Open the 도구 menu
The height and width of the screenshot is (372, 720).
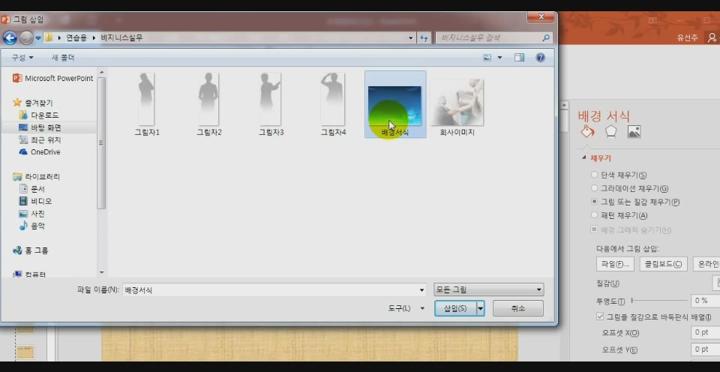(406, 309)
